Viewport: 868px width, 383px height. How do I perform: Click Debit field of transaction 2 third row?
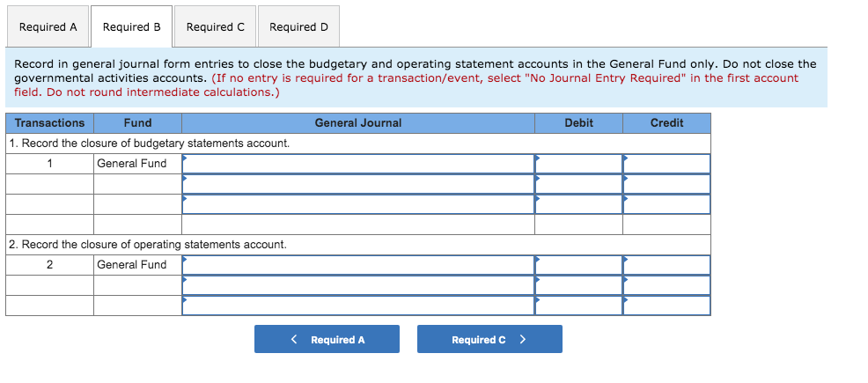point(578,306)
